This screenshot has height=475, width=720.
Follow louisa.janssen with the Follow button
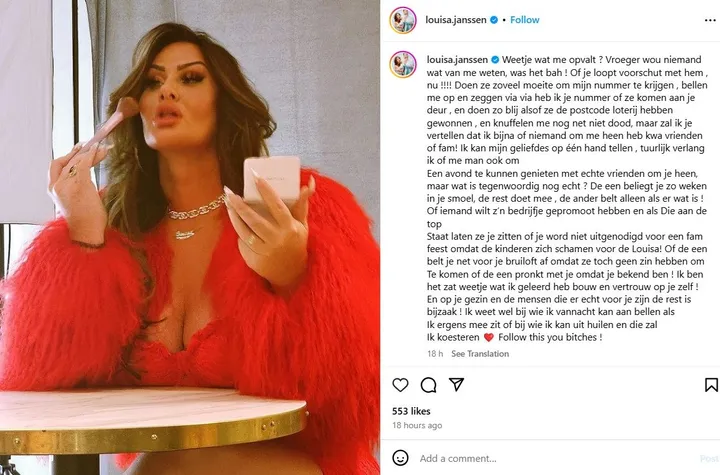tap(525, 20)
